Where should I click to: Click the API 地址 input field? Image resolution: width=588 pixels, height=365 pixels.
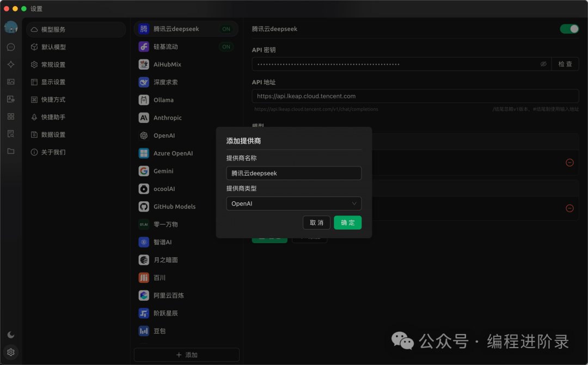coord(415,96)
